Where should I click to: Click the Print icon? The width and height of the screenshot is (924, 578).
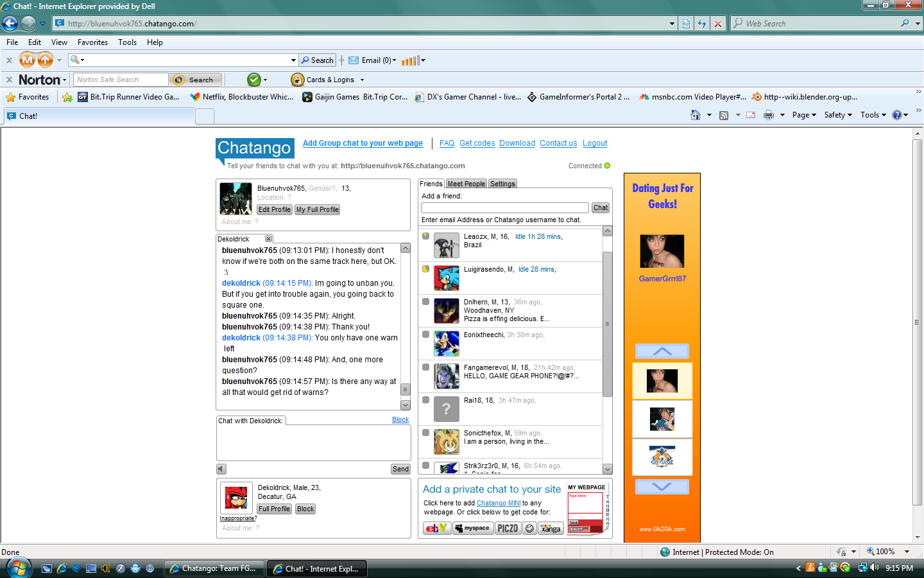pos(769,115)
